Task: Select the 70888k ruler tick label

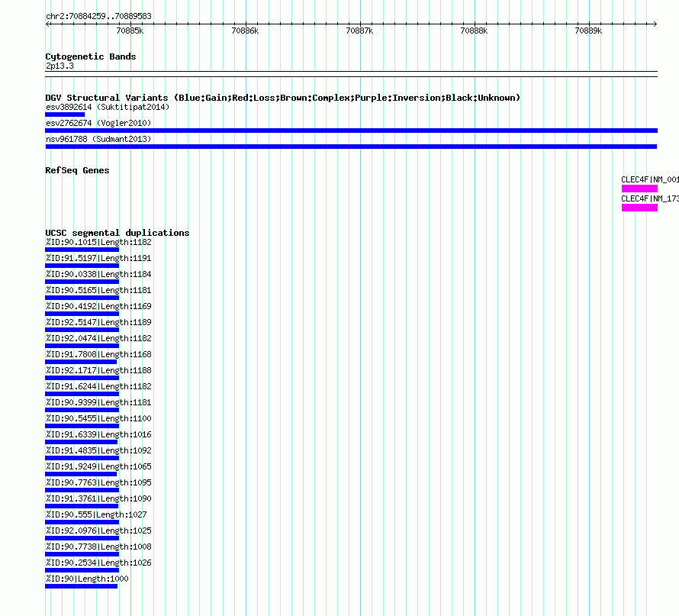Action: [x=474, y=31]
